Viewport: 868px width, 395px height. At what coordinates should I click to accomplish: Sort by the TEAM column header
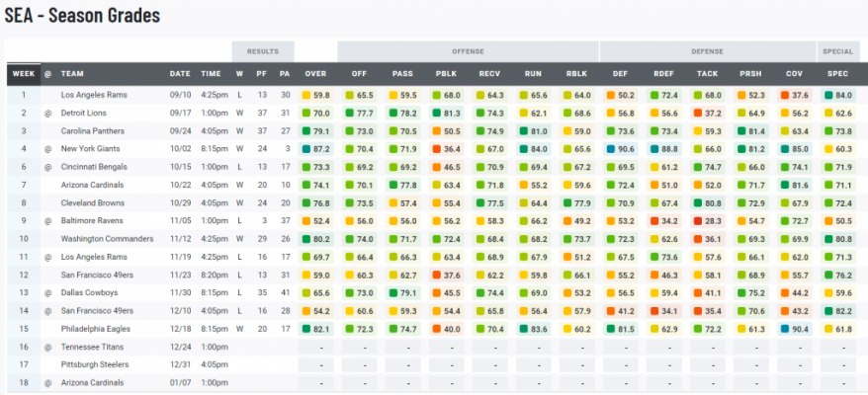pos(72,74)
